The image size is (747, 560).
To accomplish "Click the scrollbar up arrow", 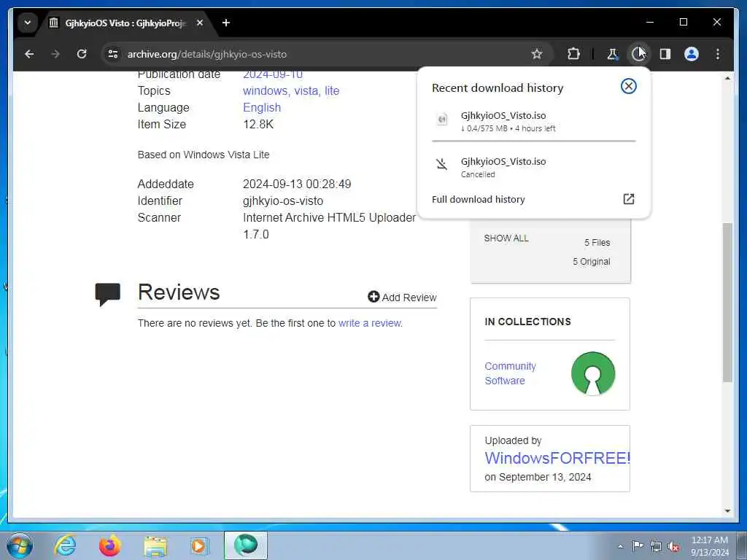I will (x=727, y=77).
